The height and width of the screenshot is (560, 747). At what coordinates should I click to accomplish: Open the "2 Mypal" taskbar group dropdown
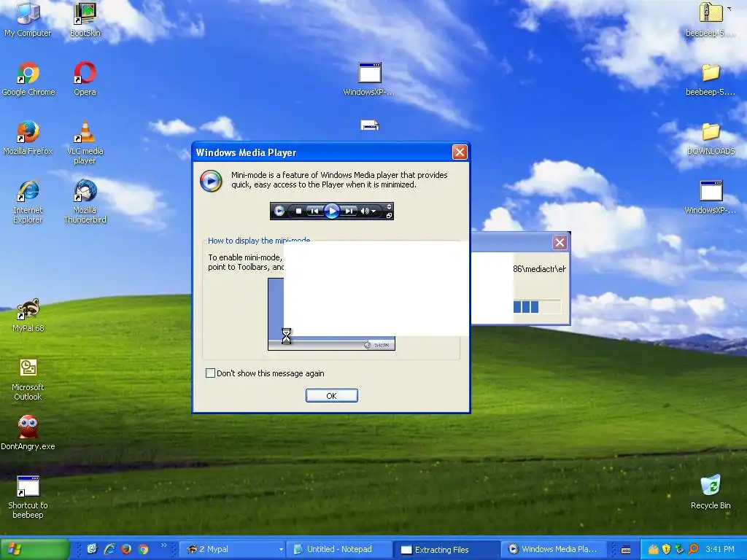pyautogui.click(x=281, y=550)
